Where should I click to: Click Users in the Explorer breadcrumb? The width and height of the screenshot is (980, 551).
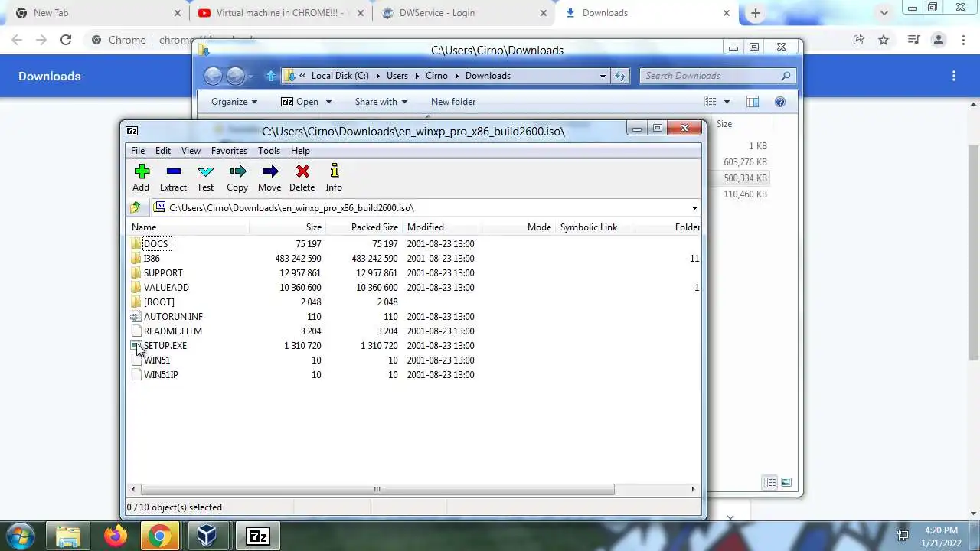397,76
